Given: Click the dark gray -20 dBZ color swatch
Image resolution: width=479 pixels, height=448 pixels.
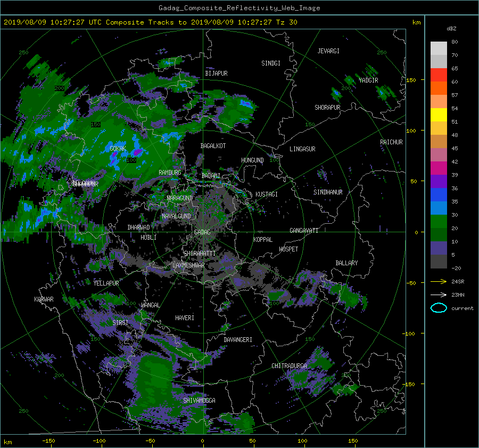Looking at the screenshot, I should [x=439, y=262].
